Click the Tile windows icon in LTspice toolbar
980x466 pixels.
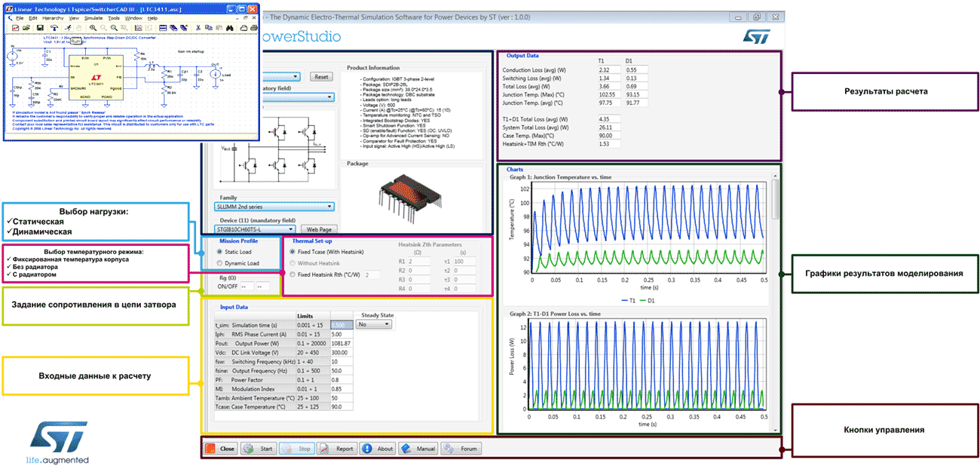coord(162,28)
